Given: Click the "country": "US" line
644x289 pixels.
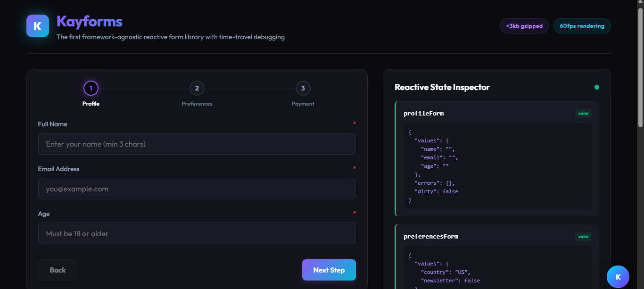Looking at the screenshot, I should point(446,272).
